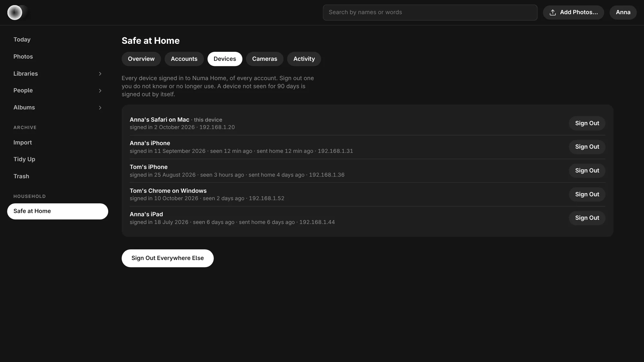The image size is (644, 362).
Task: Sign out Anna's iPad
Action: (587, 218)
